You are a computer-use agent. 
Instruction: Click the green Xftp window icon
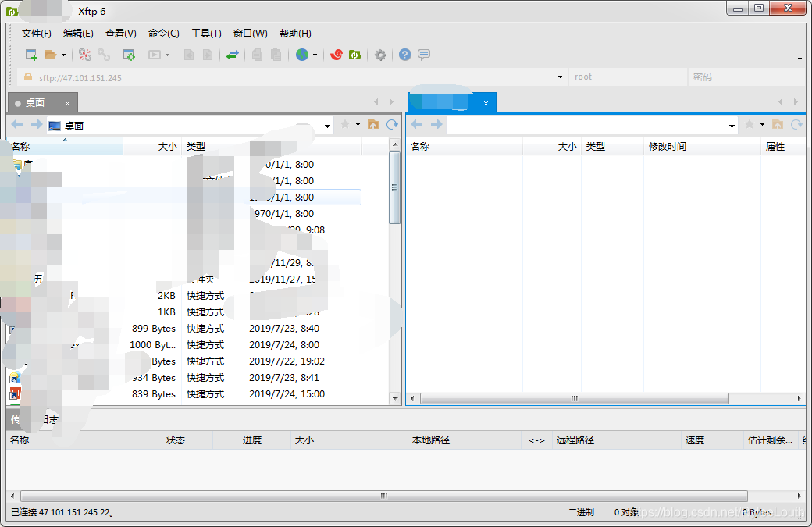355,55
